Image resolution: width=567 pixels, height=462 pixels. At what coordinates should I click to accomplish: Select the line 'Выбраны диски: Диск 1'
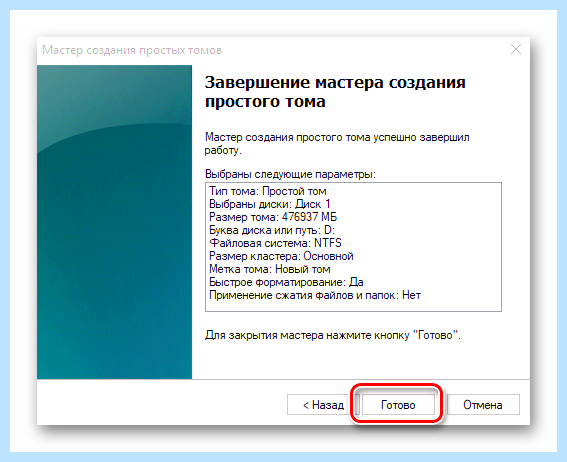(x=270, y=204)
